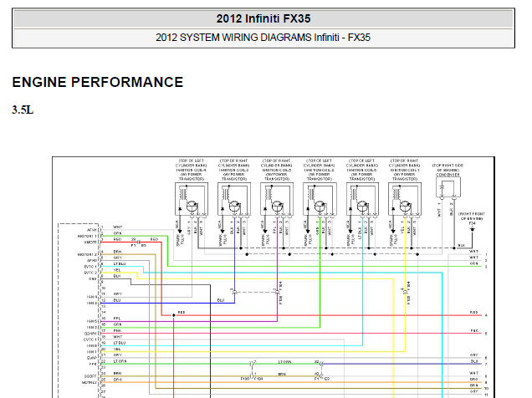
Task: Click the pin 4 "BRN" wire label
Action: coord(117,252)
